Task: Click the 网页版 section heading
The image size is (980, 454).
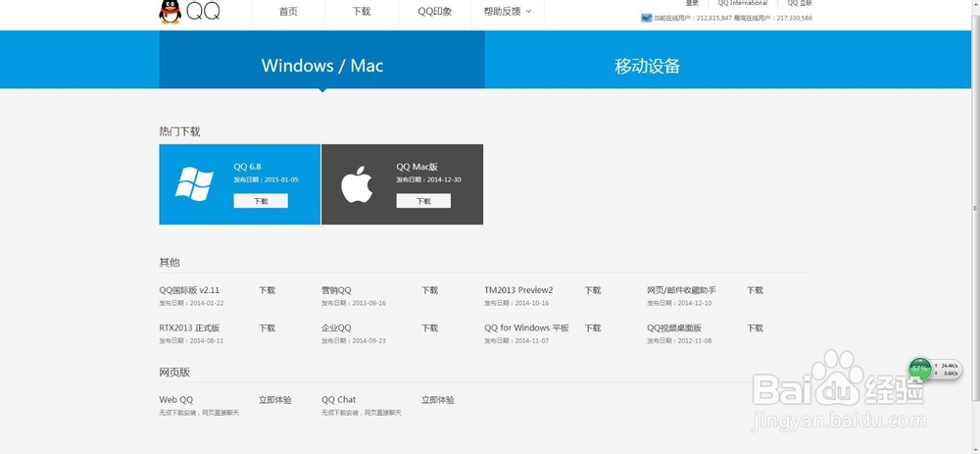Action: point(174,372)
